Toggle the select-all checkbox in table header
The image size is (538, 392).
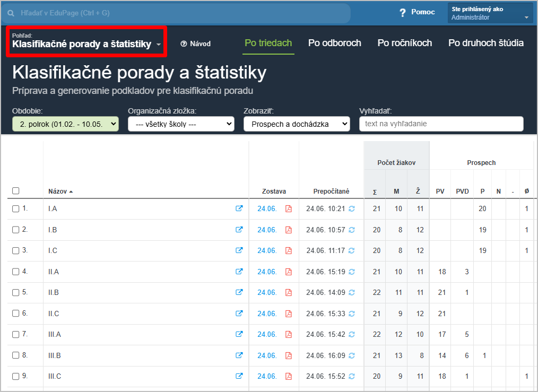pyautogui.click(x=15, y=191)
